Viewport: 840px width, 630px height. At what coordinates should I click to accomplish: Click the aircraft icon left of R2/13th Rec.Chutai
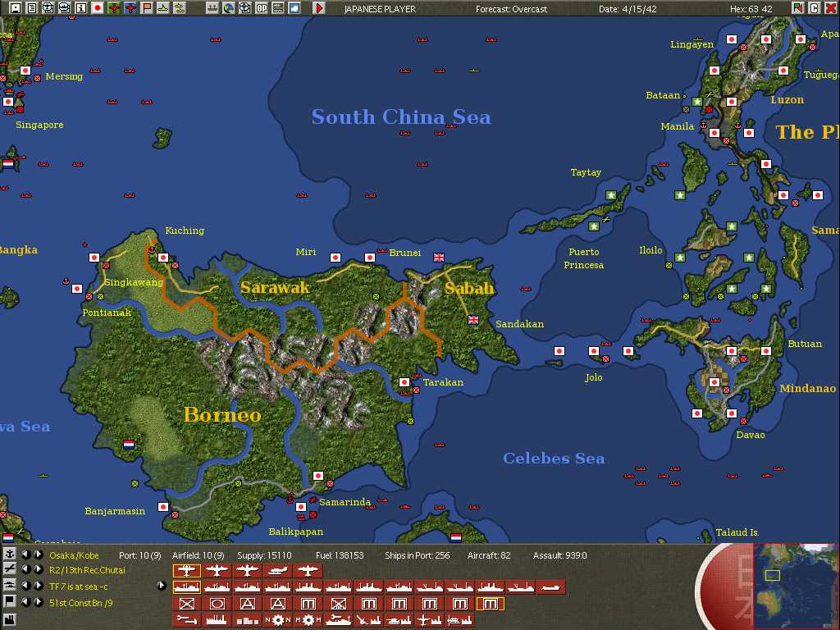click(9, 569)
